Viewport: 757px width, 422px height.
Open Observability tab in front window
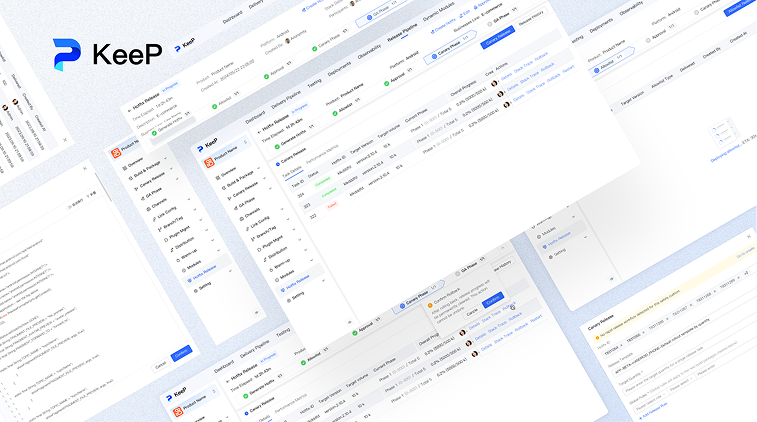tap(369, 52)
